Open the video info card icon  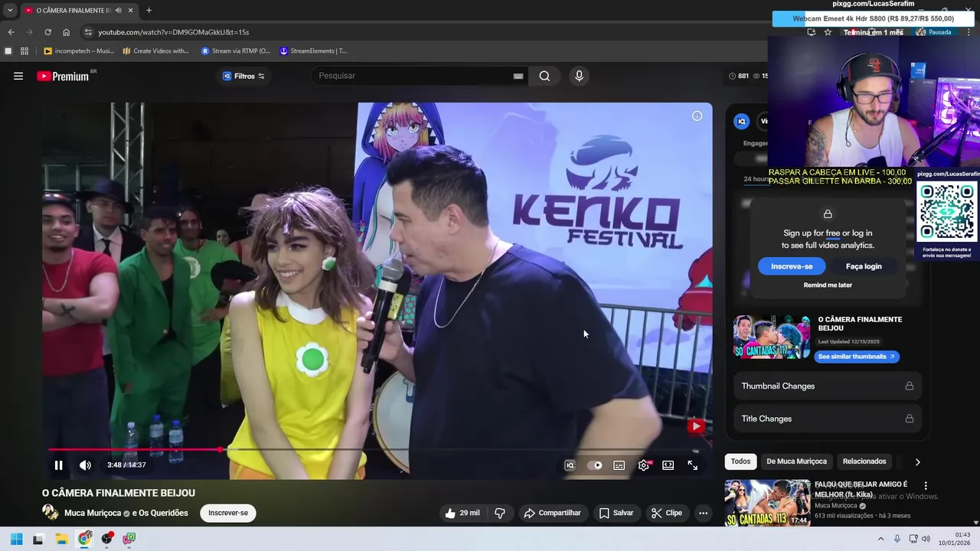coord(697,116)
